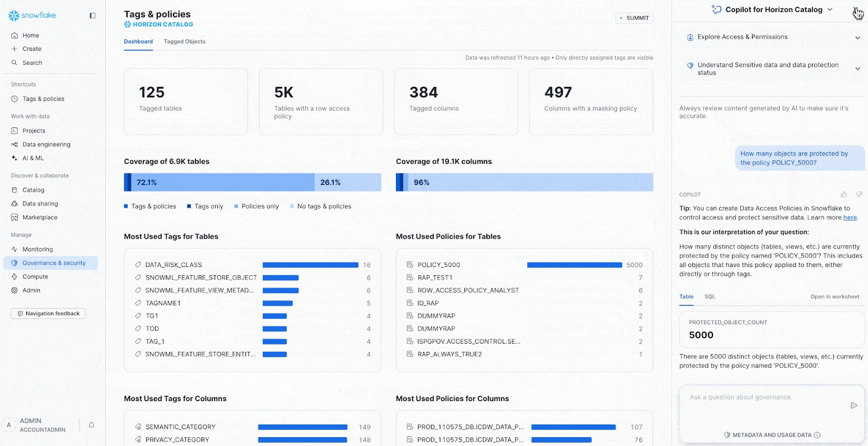
Task: Switch to the Tagged Objects tab
Action: (185, 42)
